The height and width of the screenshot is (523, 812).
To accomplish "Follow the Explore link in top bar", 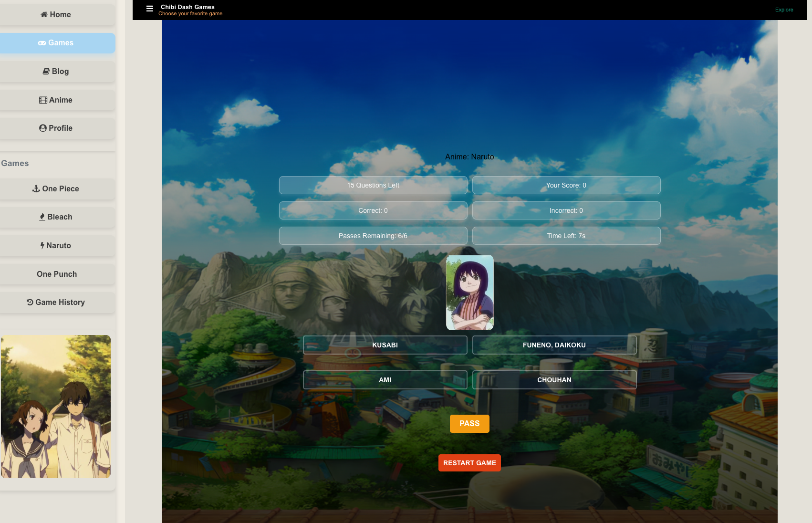I will 784,10.
